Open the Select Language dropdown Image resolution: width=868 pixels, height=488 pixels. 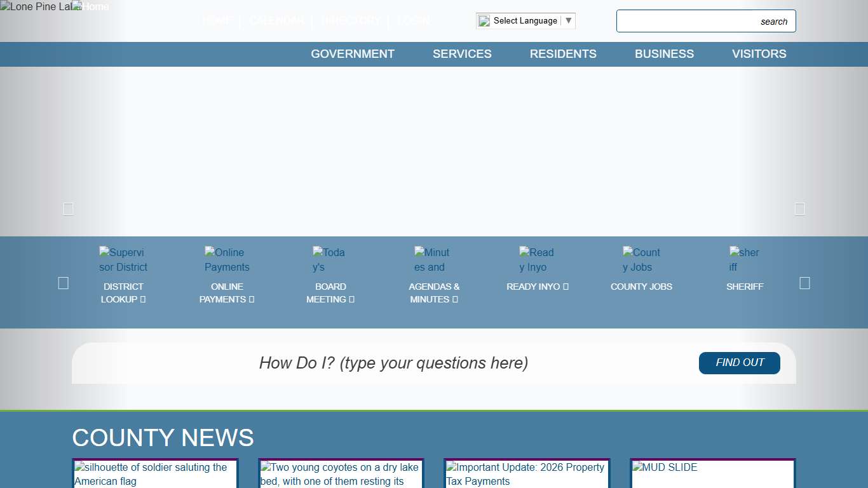pyautogui.click(x=526, y=21)
